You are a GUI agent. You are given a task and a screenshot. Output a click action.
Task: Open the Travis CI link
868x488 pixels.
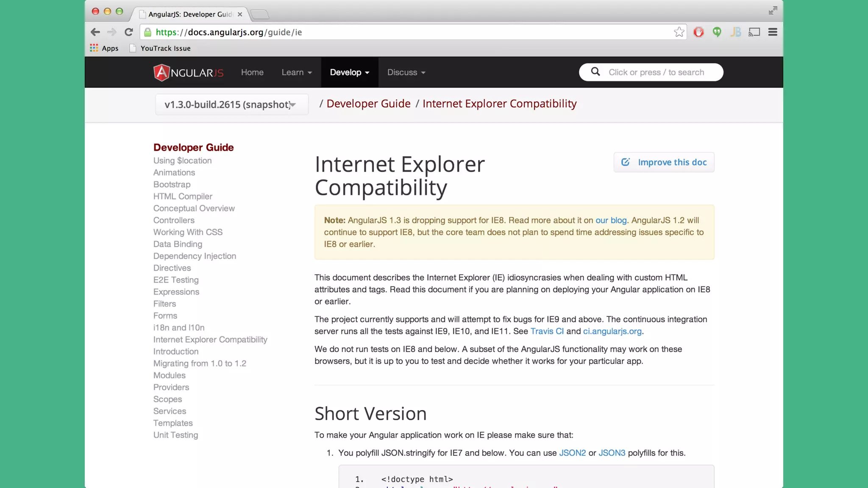coord(547,331)
